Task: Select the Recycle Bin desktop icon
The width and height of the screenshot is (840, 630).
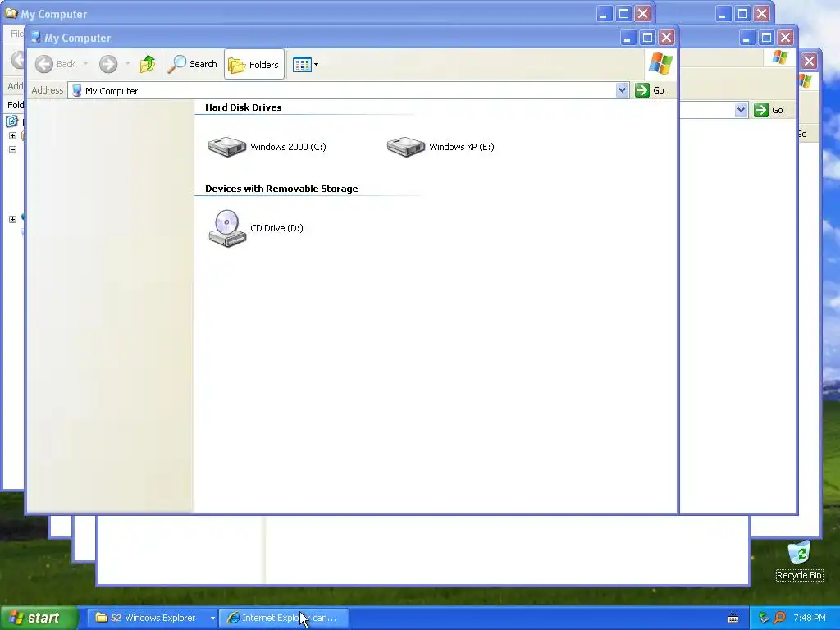Action: point(799,560)
